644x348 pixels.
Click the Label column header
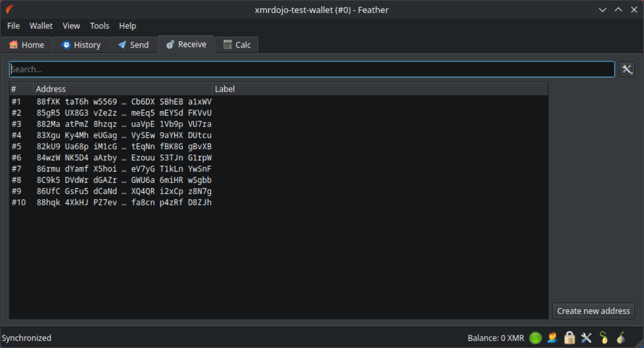tap(381, 89)
